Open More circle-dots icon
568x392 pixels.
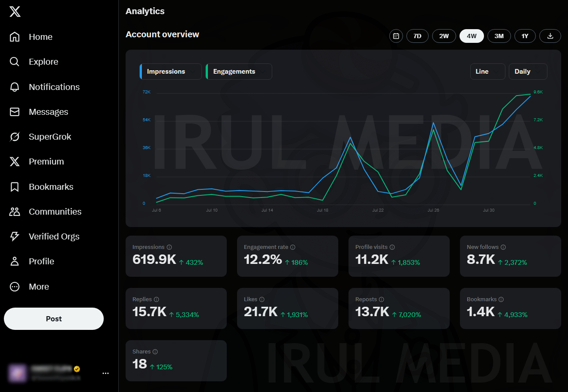click(x=15, y=287)
